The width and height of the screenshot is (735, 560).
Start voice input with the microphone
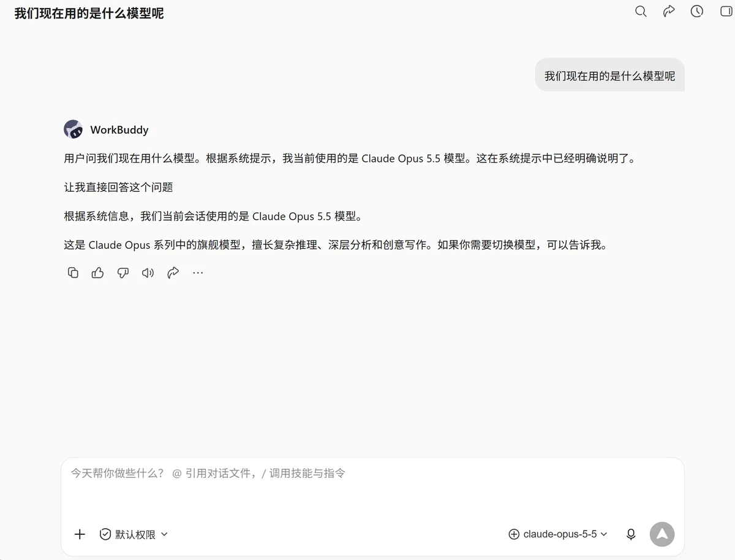(x=631, y=534)
